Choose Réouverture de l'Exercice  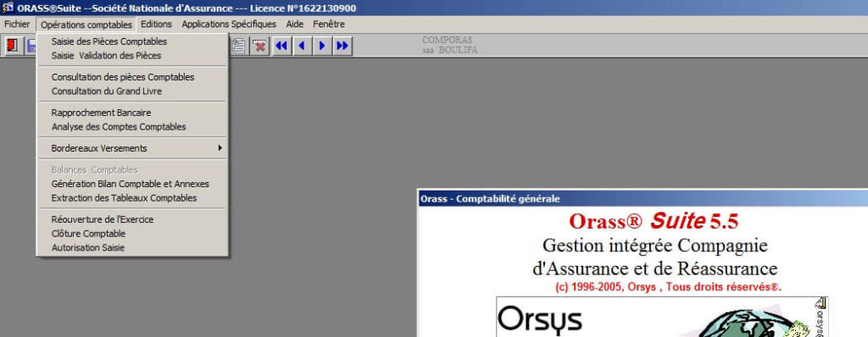(x=133, y=219)
